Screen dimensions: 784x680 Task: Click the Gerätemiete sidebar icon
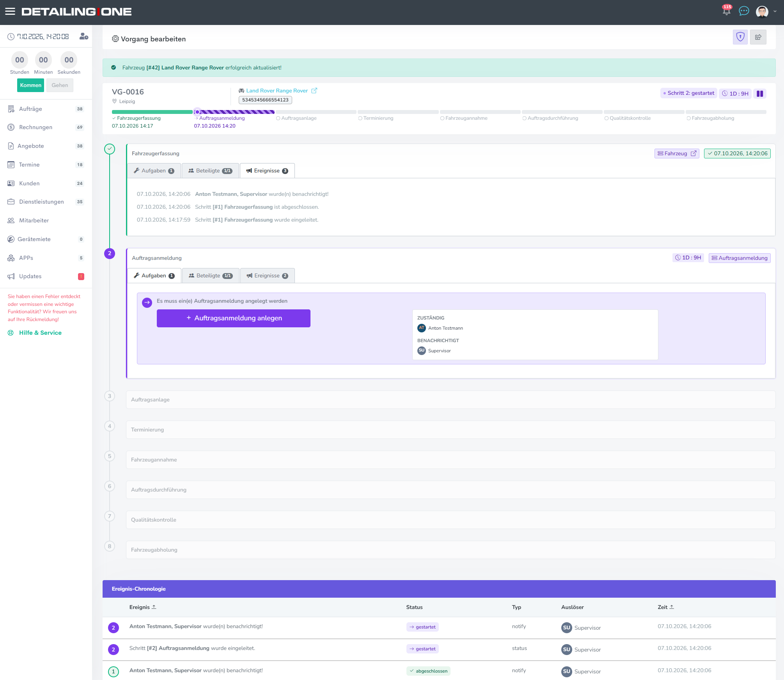(11, 239)
